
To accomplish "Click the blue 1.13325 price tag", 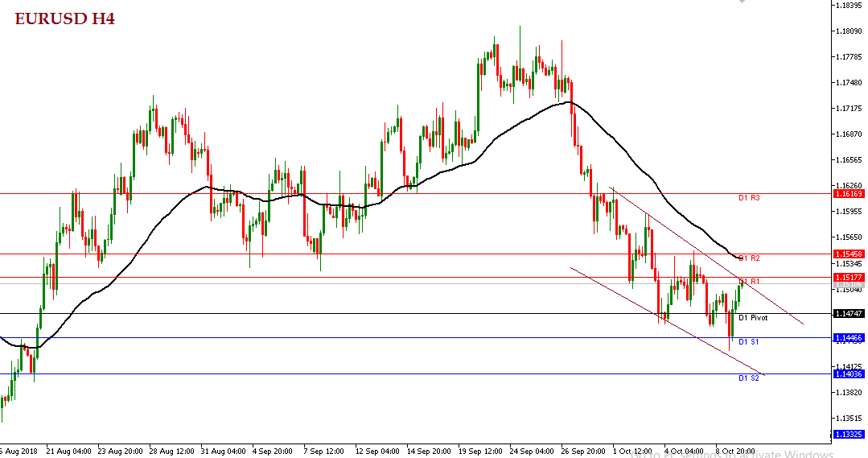I will (x=849, y=434).
